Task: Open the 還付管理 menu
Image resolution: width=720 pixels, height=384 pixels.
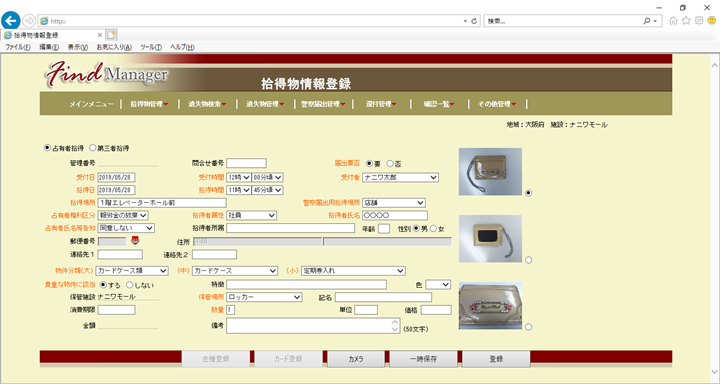Action: click(x=381, y=104)
